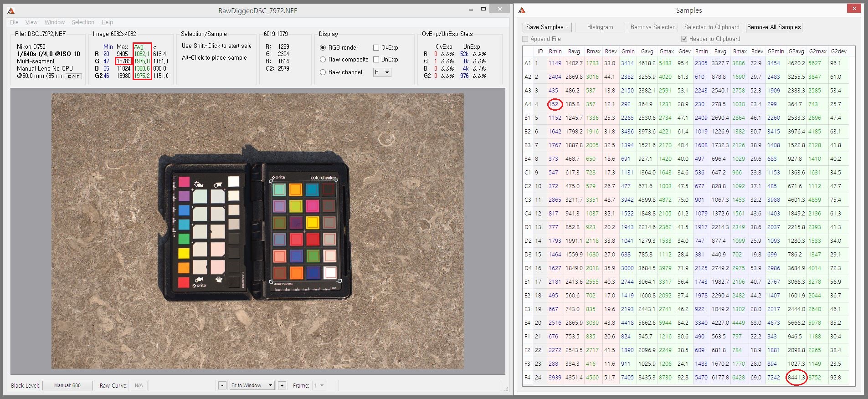Click the Manual: 600 black level button

67,385
